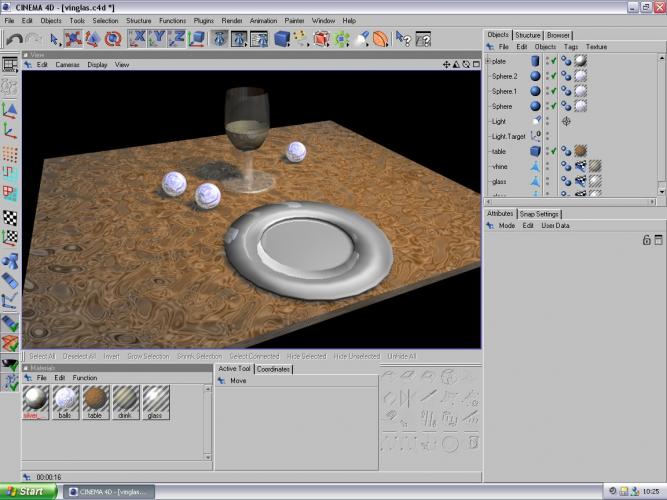
Task: Click the brown texture tag on table
Action: [580, 151]
